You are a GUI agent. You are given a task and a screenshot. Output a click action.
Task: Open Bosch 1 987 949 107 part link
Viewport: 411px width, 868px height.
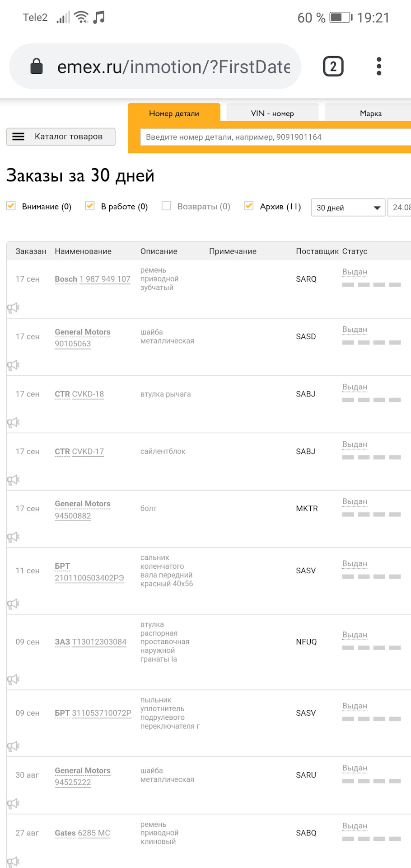93,279
